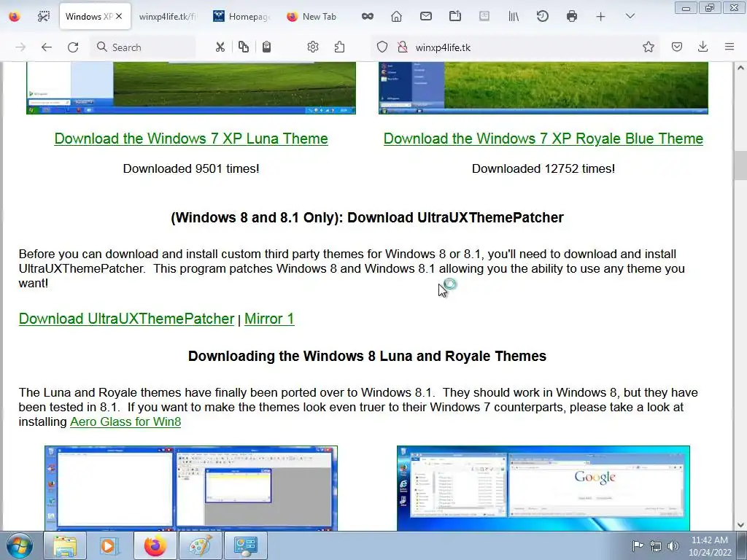The image size is (747, 560).
Task: Click the heading Downloading the Windows 8 Luna and Royale Themes
Action: pyautogui.click(x=367, y=356)
